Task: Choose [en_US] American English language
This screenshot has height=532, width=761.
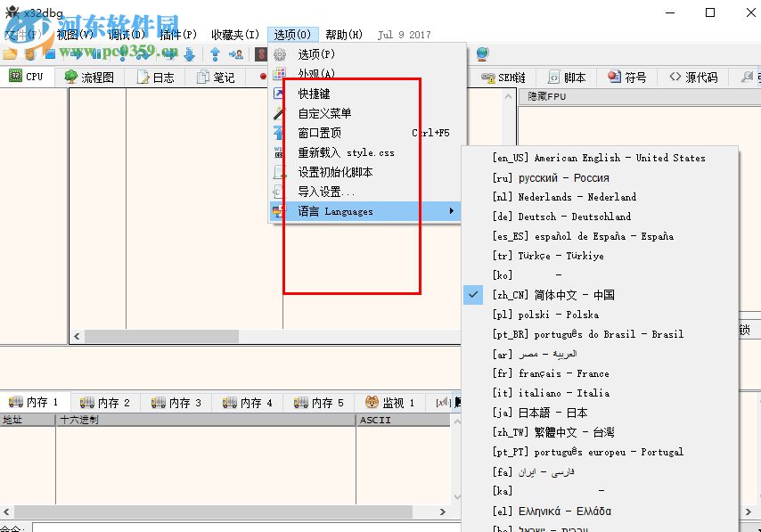Action: (600, 158)
